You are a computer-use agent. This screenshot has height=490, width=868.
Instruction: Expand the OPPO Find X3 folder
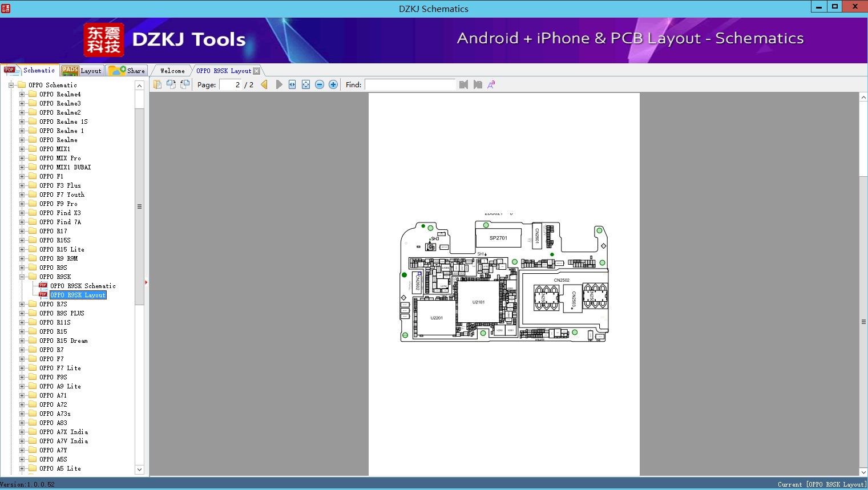(x=22, y=213)
